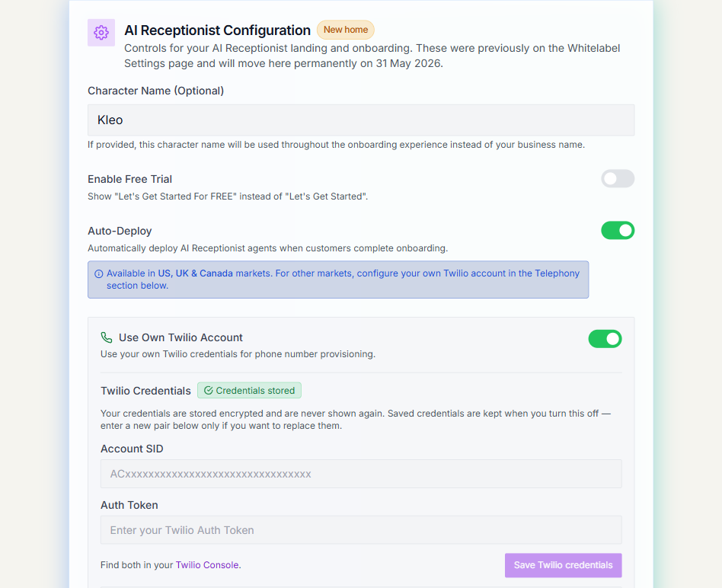Click the Auto-Deploy label text
This screenshot has width=722, height=588.
tap(120, 231)
